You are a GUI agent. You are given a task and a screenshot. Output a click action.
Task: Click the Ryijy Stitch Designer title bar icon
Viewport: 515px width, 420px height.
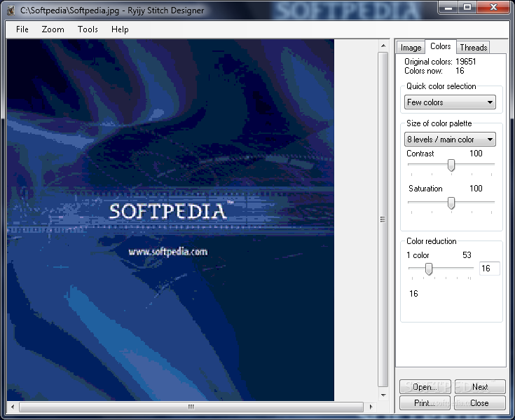click(11, 11)
